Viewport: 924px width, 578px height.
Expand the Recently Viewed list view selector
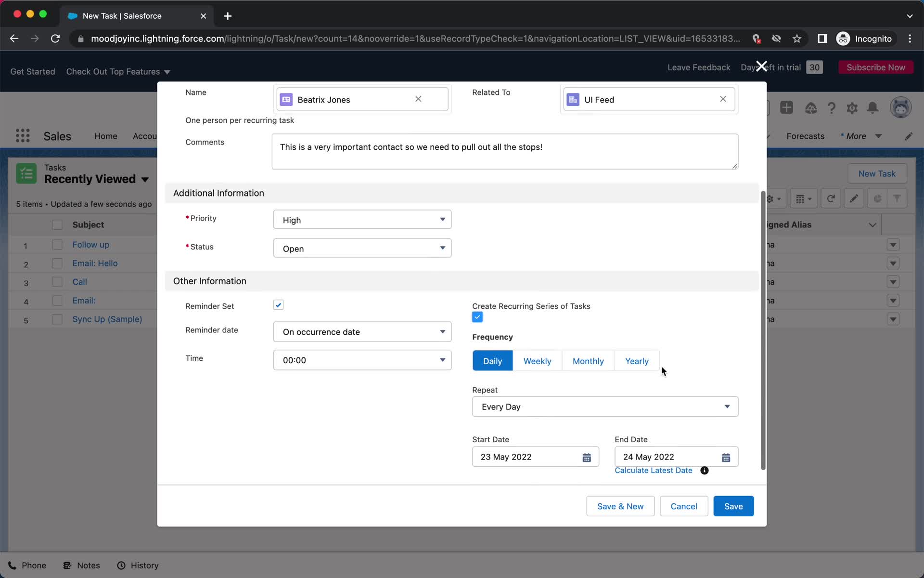[x=145, y=180]
